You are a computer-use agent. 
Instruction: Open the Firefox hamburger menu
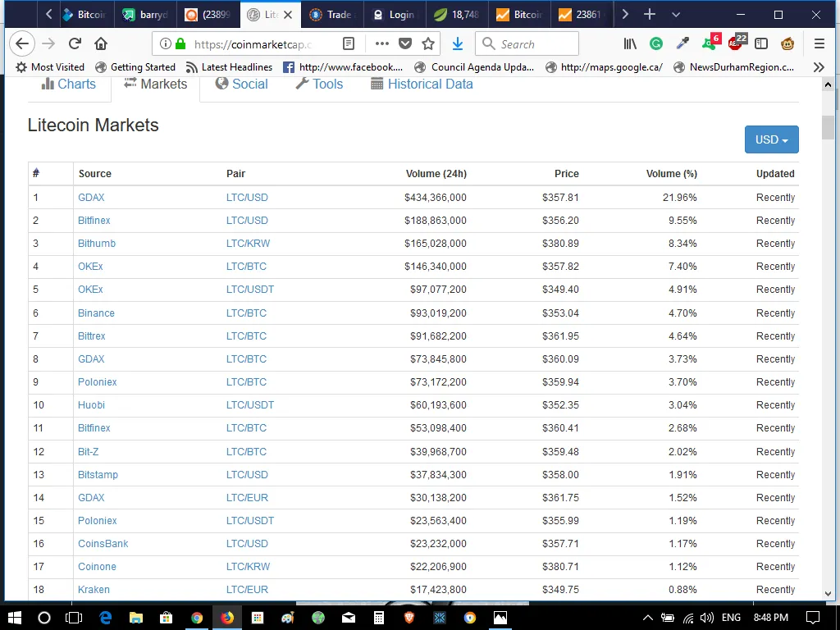[x=819, y=44]
